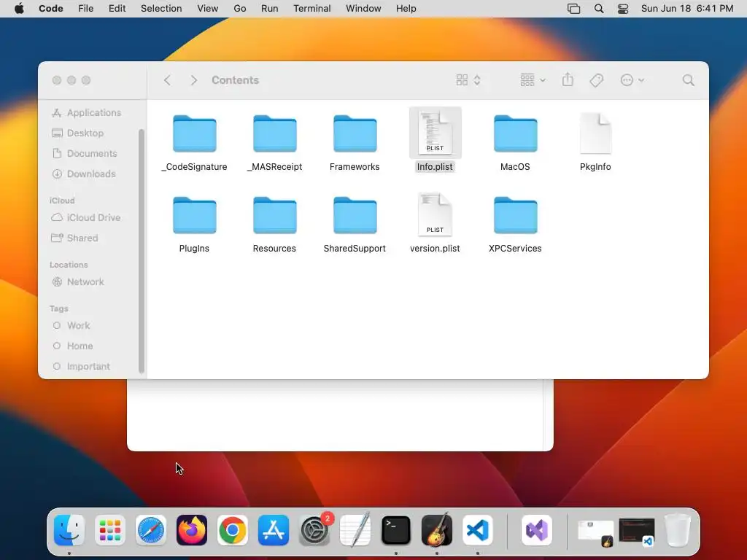
Task: Open Launchpad from the Dock
Action: tap(110, 530)
